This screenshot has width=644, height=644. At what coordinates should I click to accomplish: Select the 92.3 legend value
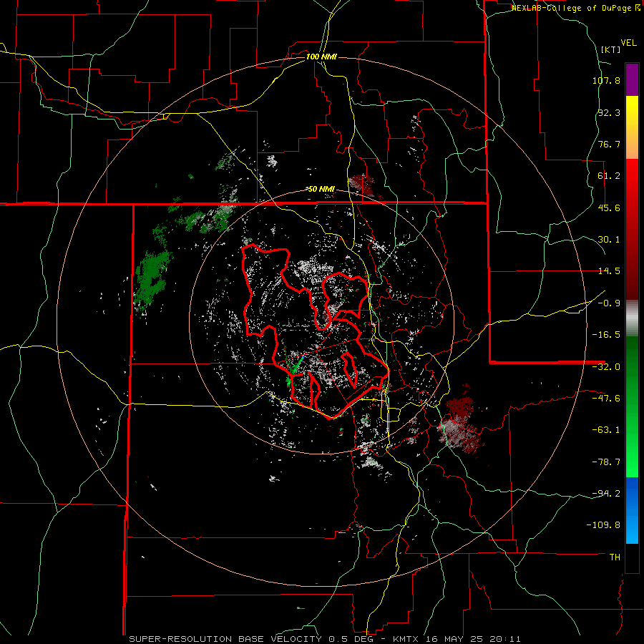(x=609, y=112)
